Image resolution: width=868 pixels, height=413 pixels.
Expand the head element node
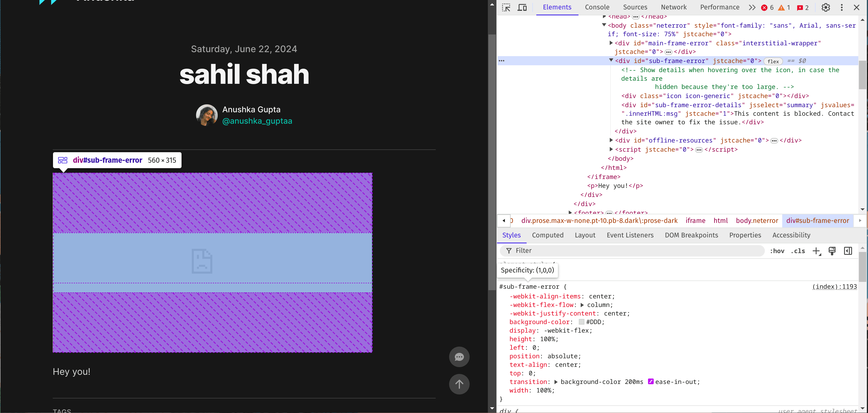(x=604, y=16)
